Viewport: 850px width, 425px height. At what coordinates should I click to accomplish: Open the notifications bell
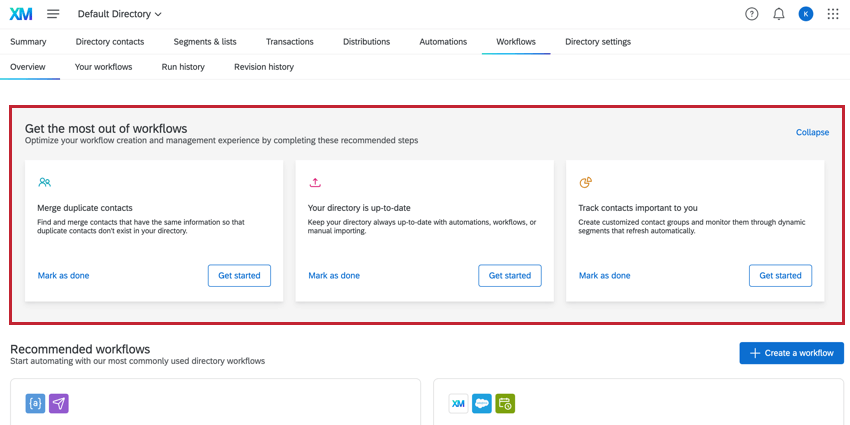[x=779, y=14]
